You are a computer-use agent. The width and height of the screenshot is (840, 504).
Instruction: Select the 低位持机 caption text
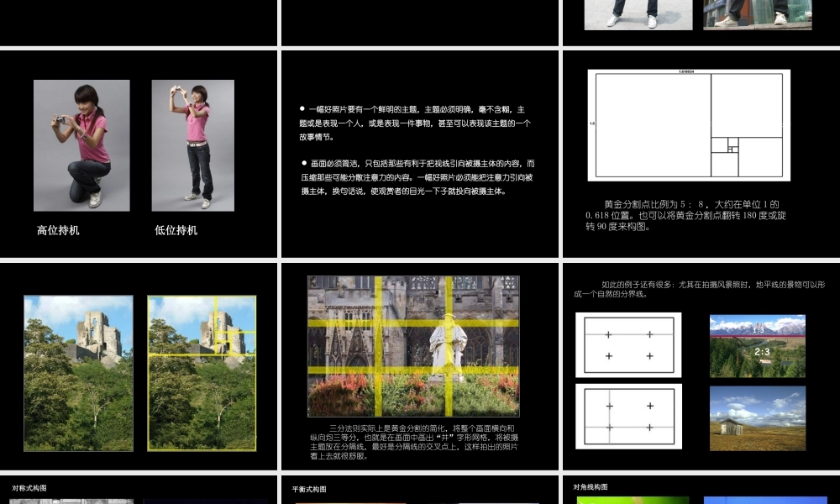pyautogui.click(x=176, y=230)
